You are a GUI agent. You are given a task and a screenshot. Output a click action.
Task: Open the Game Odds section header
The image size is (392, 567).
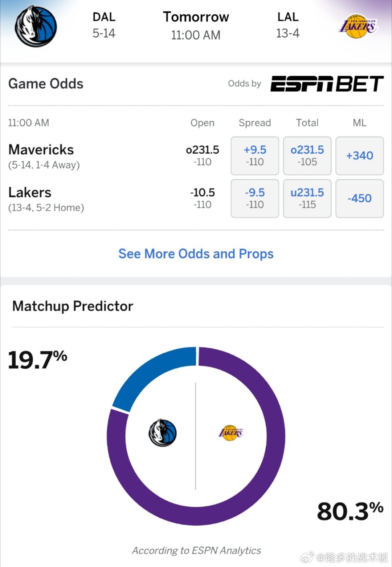click(45, 83)
